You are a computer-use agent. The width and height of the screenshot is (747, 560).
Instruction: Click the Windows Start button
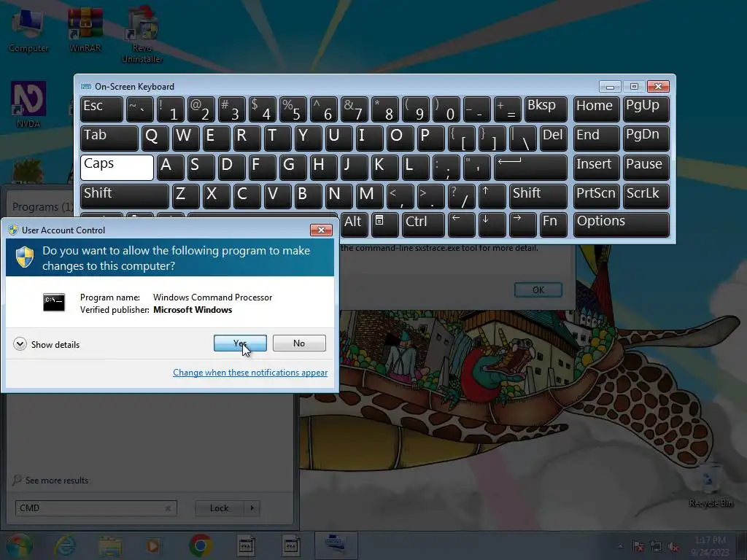[x=19, y=545]
